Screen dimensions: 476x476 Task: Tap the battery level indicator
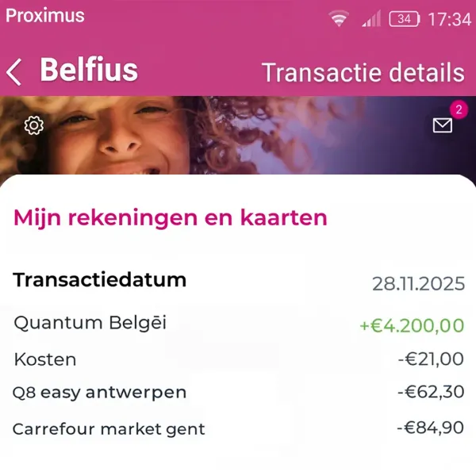click(405, 19)
